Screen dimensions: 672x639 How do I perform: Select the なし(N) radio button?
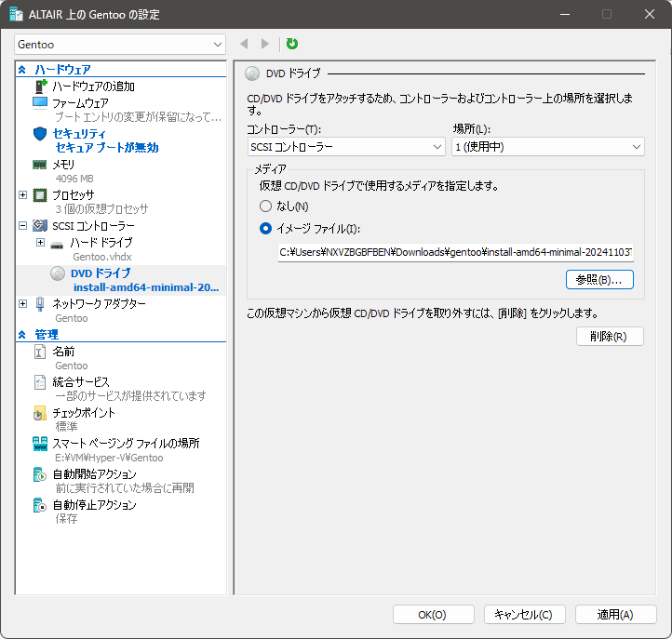pos(265,206)
